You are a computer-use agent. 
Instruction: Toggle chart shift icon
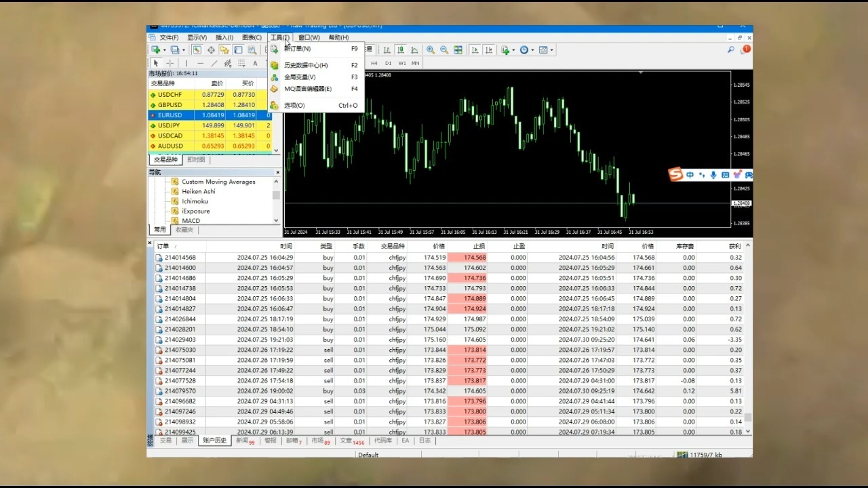tap(488, 49)
